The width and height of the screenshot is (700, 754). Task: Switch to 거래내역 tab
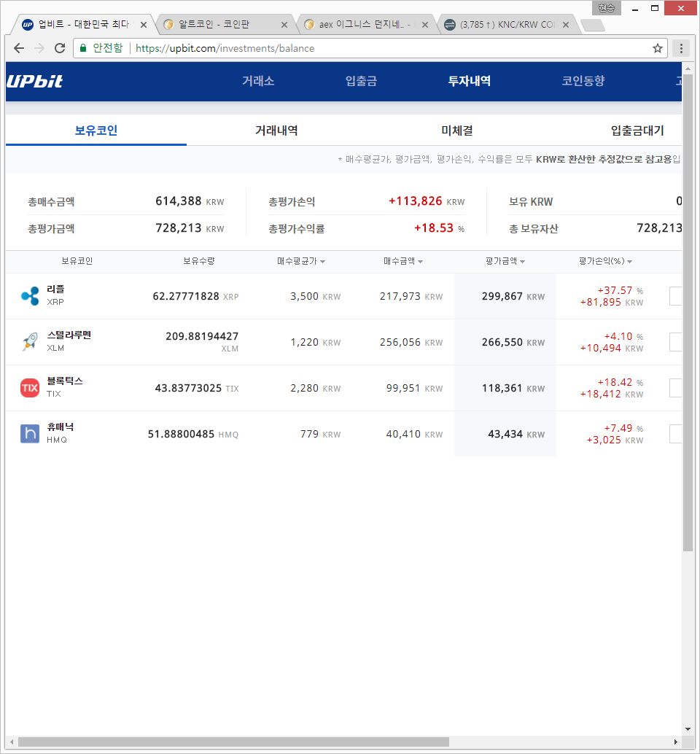click(x=276, y=131)
